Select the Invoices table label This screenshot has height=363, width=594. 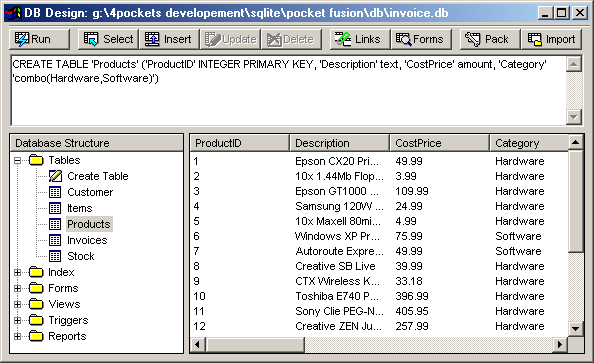point(87,240)
